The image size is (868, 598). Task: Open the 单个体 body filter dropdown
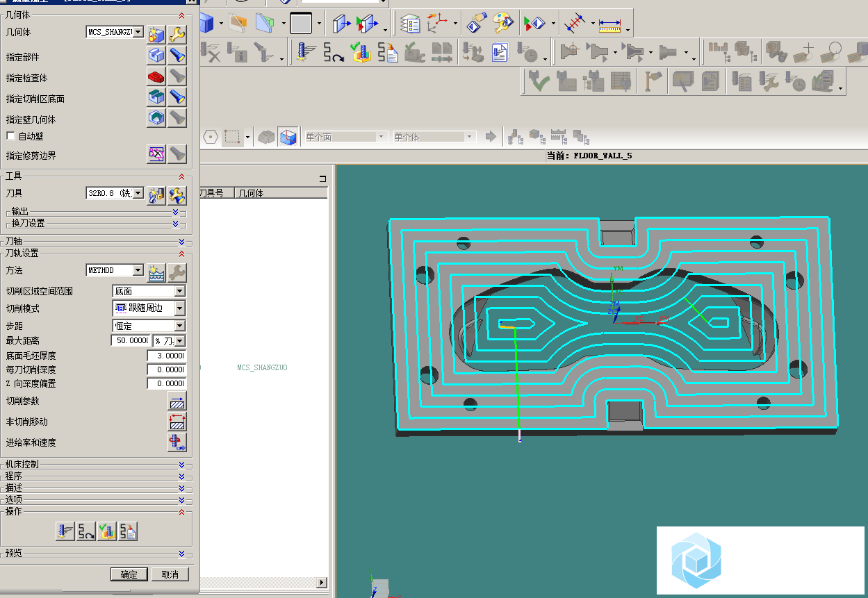pyautogui.click(x=470, y=137)
